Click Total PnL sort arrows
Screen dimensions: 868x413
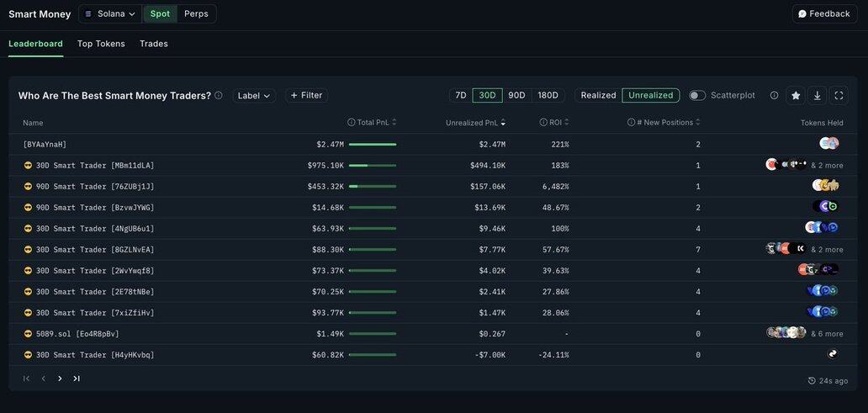point(394,123)
